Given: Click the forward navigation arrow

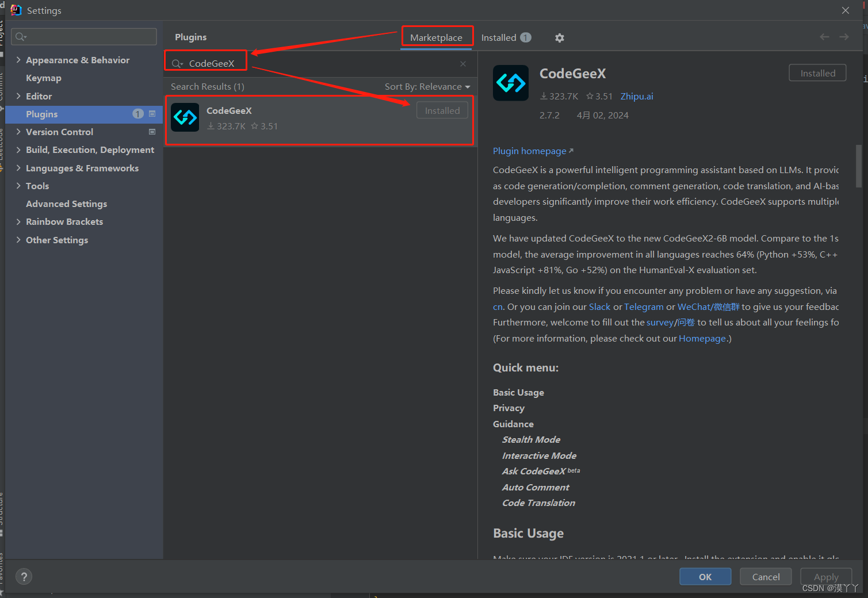Looking at the screenshot, I should (844, 37).
